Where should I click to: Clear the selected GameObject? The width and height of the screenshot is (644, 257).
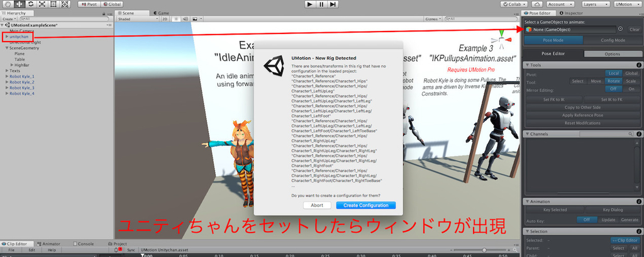(x=635, y=30)
